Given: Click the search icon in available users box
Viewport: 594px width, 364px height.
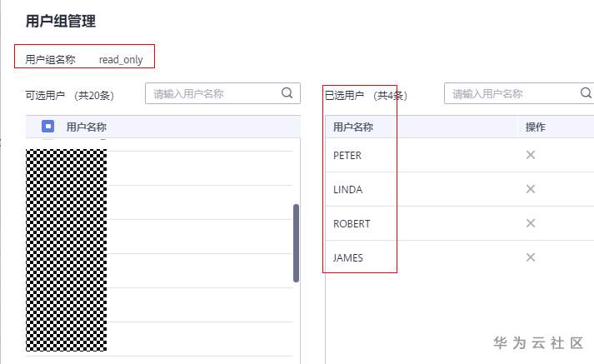Looking at the screenshot, I should [287, 93].
